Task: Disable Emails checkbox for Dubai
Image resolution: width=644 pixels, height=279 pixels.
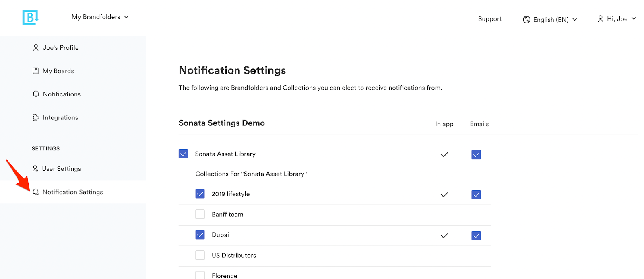Action: 476,236
